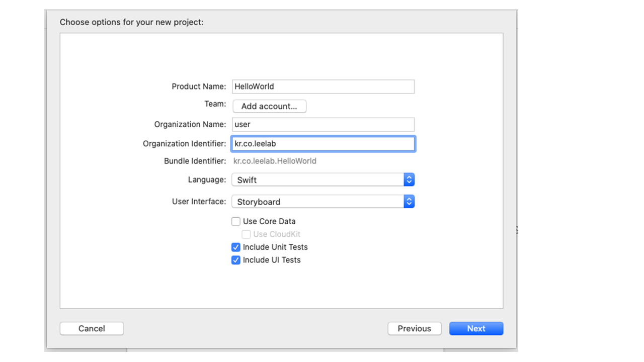Enable the Use Core Data checkbox
Image resolution: width=644 pixels, height=362 pixels.
point(236,221)
